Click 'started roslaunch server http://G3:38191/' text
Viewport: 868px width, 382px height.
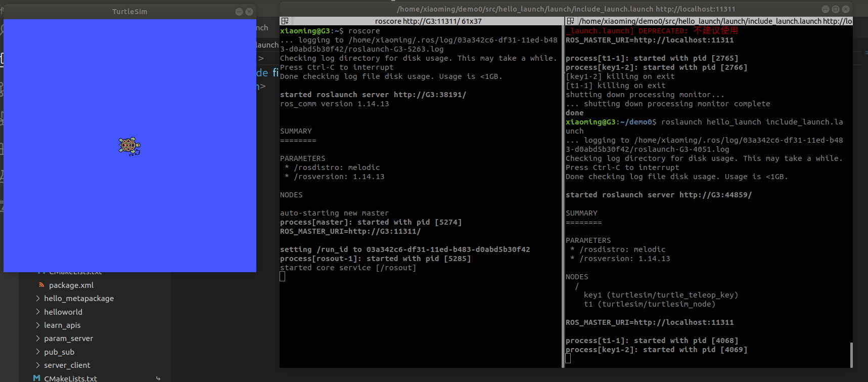coord(373,95)
